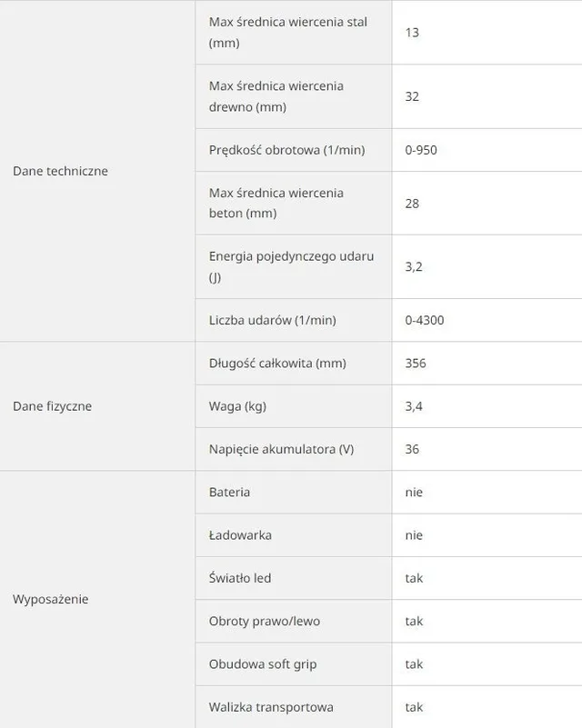
Task: Select Max średnica wiercenia stal label
Action: [288, 32]
